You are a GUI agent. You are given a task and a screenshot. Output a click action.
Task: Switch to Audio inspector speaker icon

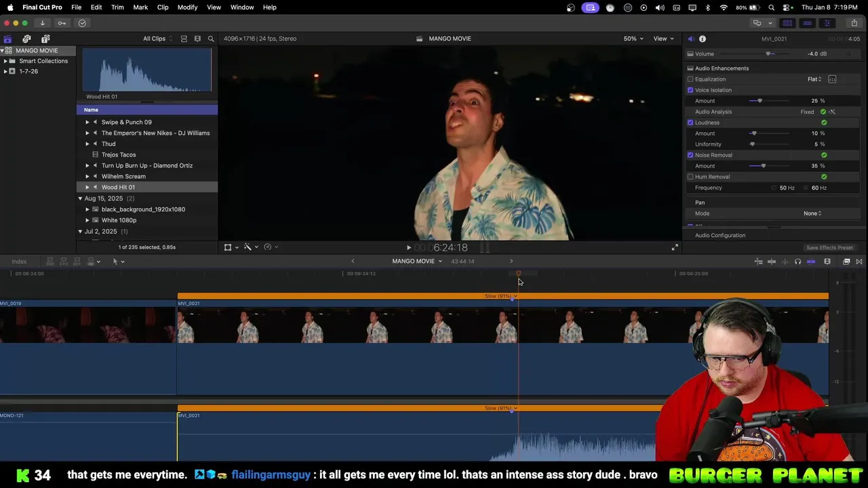tap(690, 39)
